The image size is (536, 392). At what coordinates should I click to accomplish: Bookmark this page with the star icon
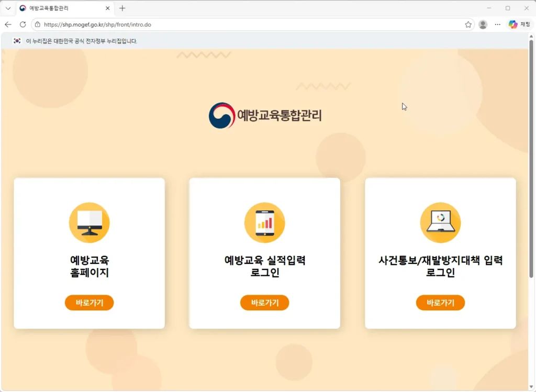point(468,25)
